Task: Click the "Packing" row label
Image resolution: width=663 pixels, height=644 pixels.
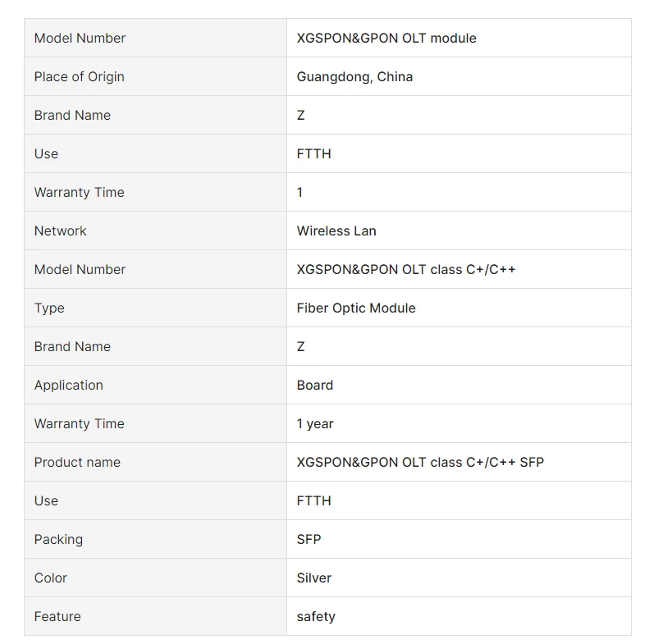Action: 58,539
